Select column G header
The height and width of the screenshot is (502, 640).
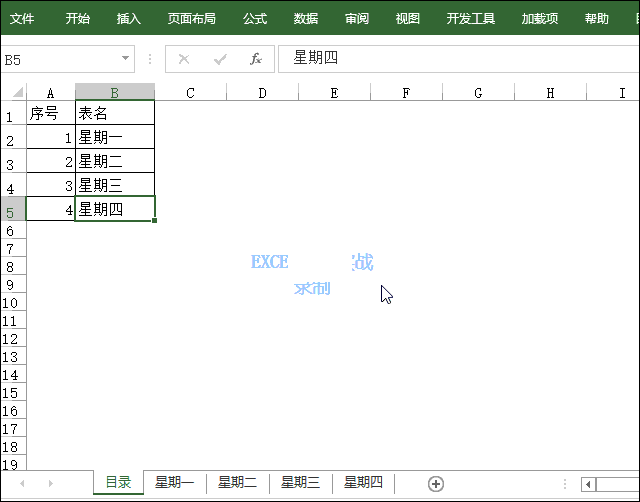pyautogui.click(x=478, y=93)
